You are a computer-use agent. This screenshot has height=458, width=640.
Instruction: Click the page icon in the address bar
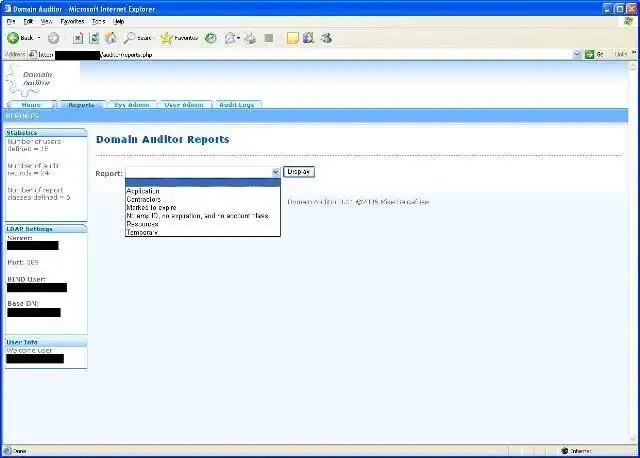pos(33,54)
